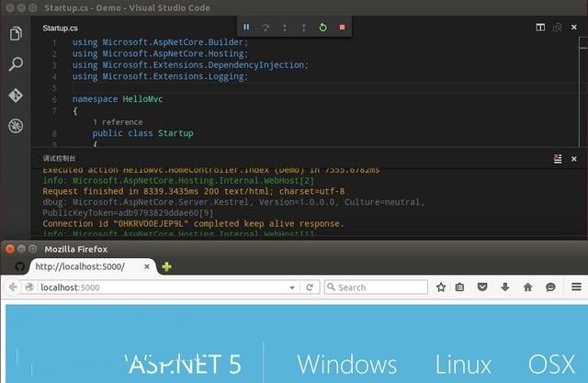Split the editor in VS Code

tap(540, 27)
